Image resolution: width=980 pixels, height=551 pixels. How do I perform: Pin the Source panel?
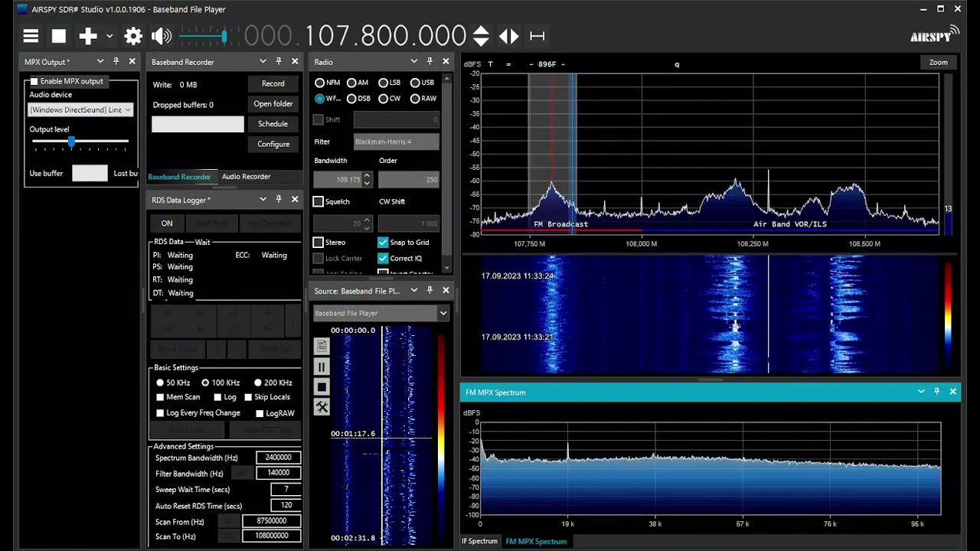point(430,291)
